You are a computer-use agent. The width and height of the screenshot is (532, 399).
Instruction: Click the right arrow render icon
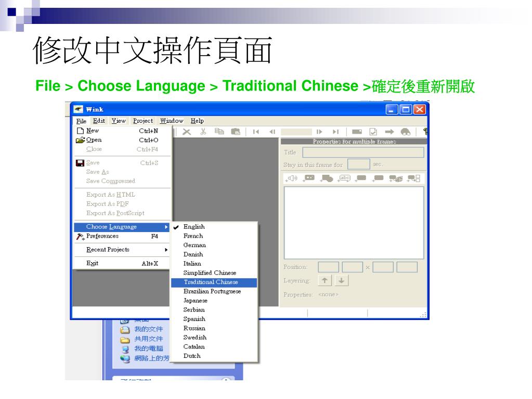pyautogui.click(x=389, y=132)
